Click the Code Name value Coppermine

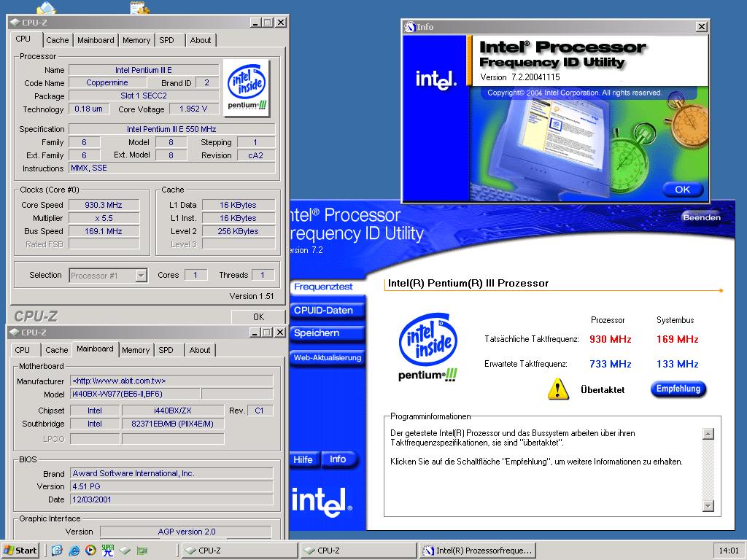tap(107, 82)
